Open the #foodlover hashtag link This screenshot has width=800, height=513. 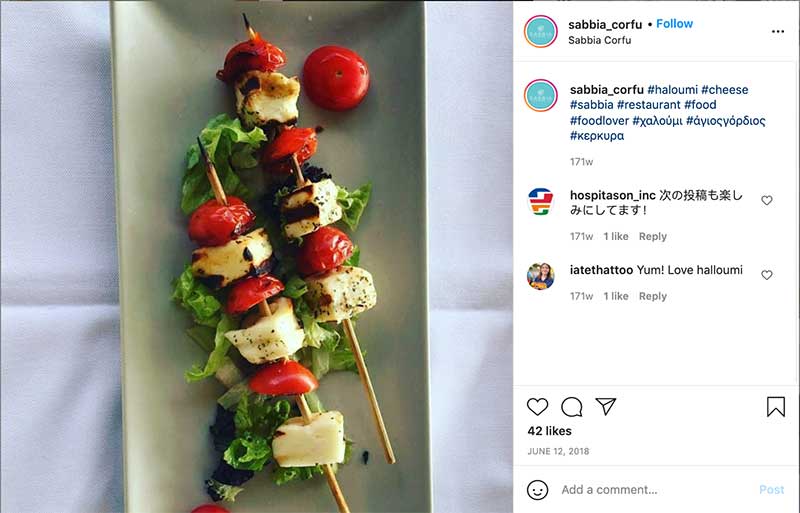[599, 120]
